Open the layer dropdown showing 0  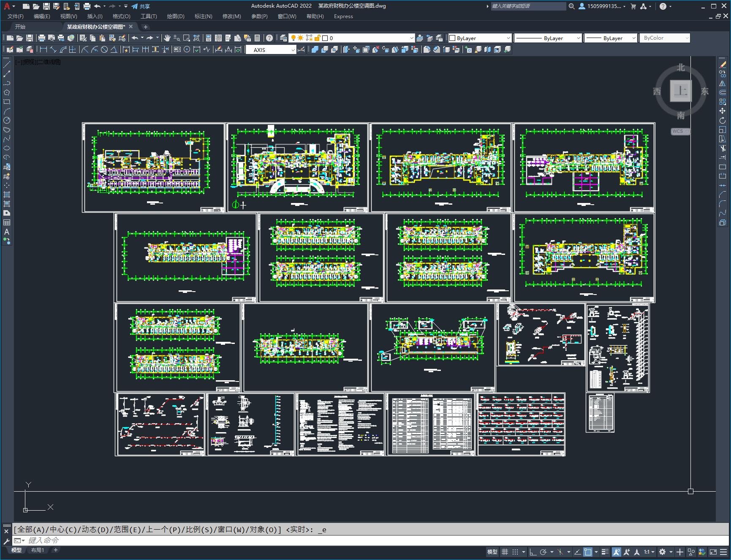pos(351,38)
